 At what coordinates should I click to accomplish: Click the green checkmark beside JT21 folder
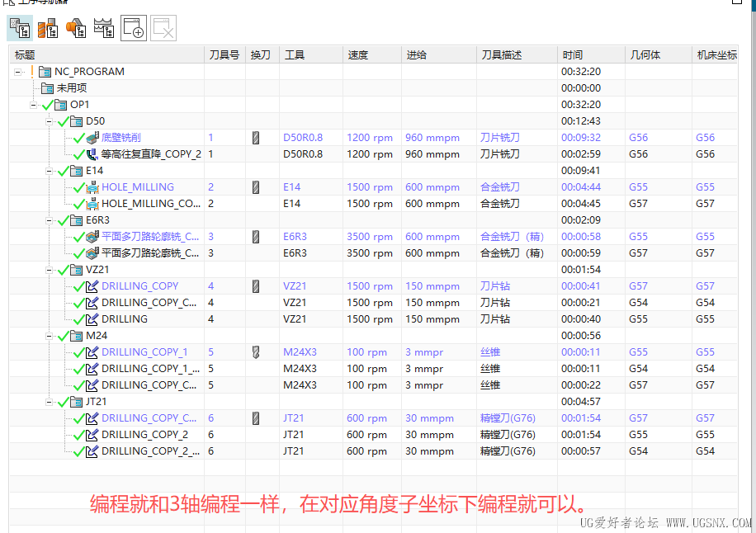pos(63,402)
